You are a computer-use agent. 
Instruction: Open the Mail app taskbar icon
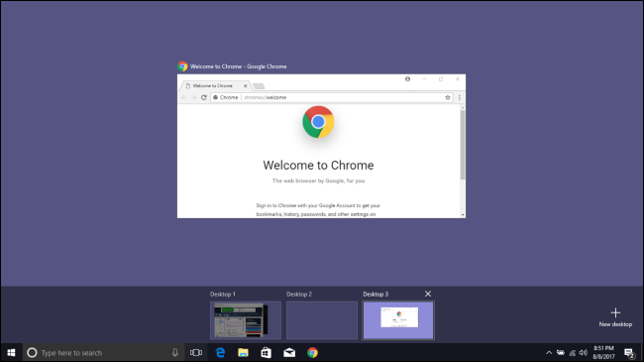289,352
